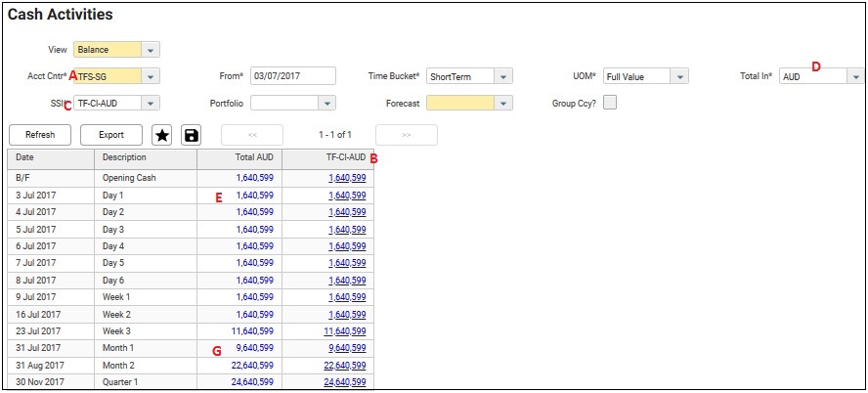Open the View Balance dropdown
Image resolution: width=868 pixels, height=393 pixels.
pyautogui.click(x=150, y=50)
